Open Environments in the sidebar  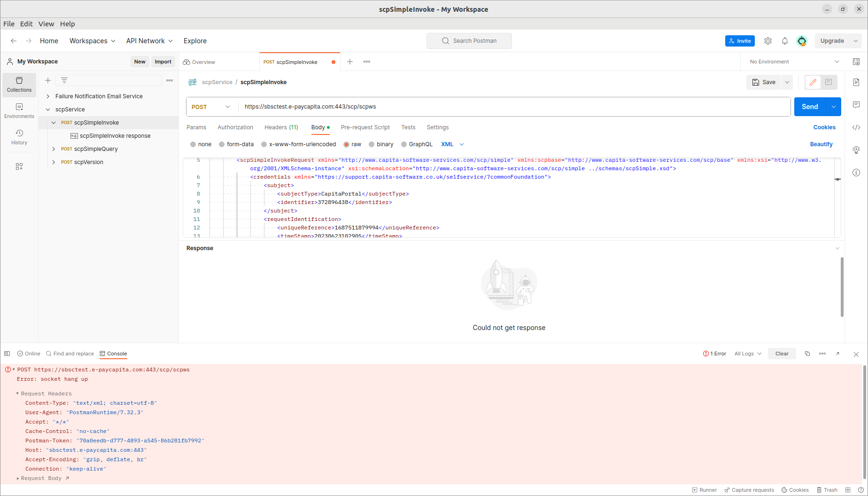click(x=19, y=111)
